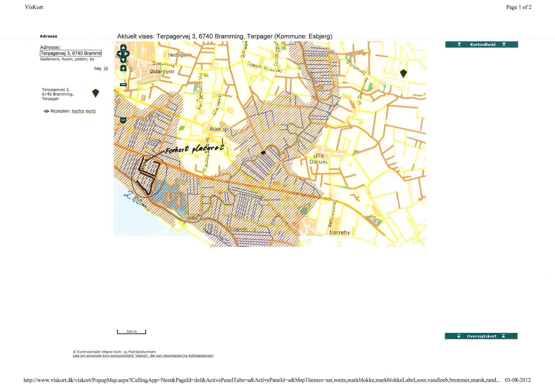Screen dimensions: 555x392
Task: Click the Søg search button
Action: pyautogui.click(x=97, y=68)
